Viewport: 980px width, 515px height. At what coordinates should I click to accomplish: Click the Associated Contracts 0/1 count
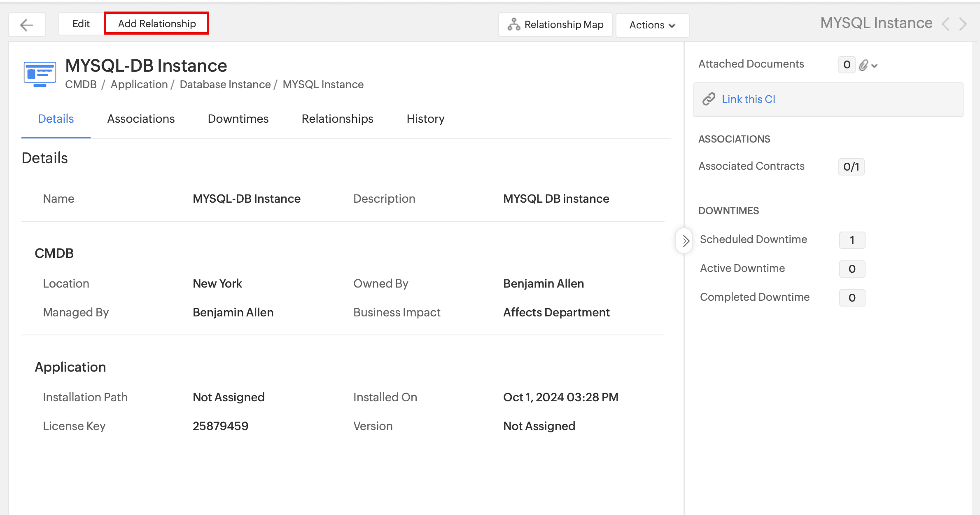tap(851, 167)
